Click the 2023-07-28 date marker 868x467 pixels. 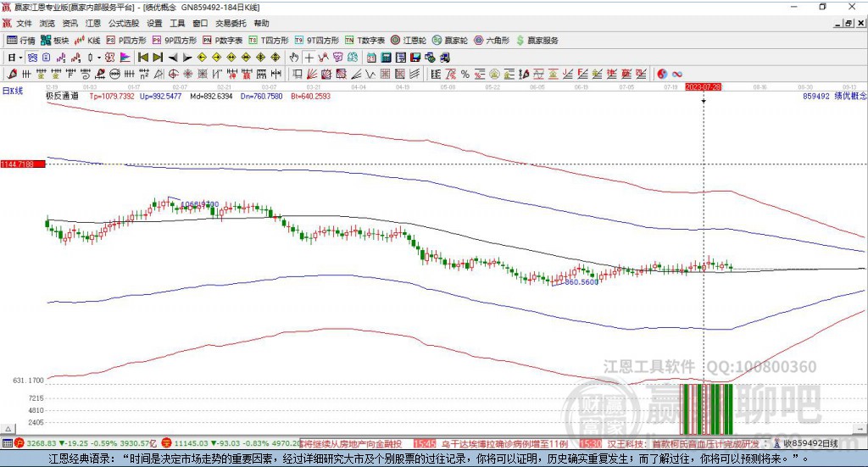(703, 87)
